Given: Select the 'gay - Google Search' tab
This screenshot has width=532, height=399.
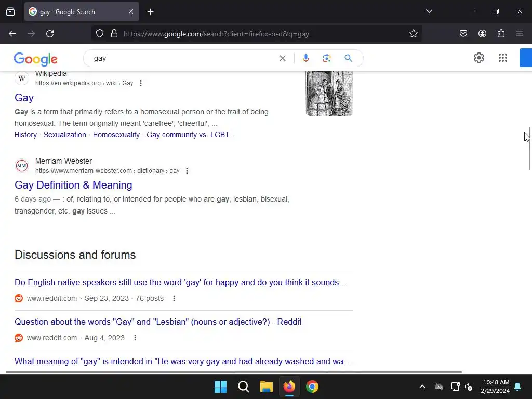Looking at the screenshot, I should 82,11.
